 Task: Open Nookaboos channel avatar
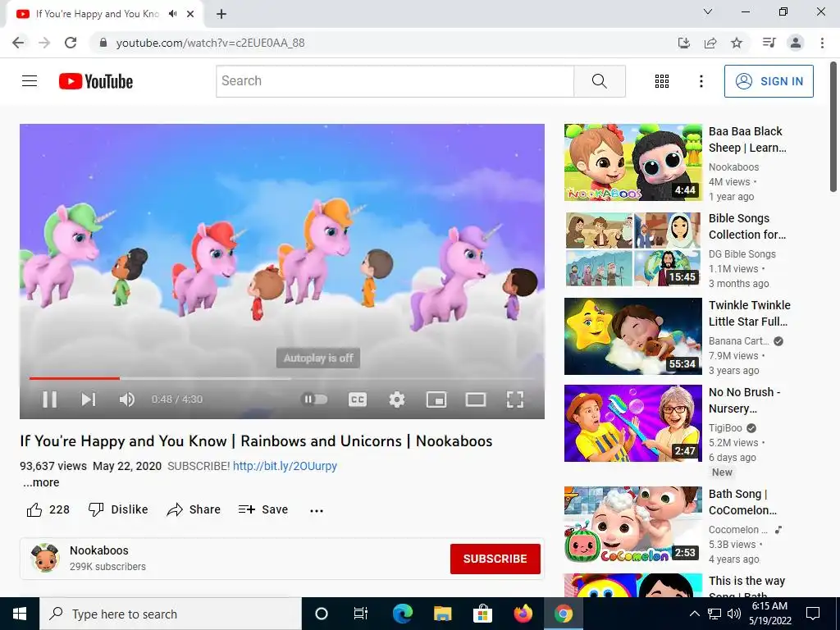pos(44,558)
